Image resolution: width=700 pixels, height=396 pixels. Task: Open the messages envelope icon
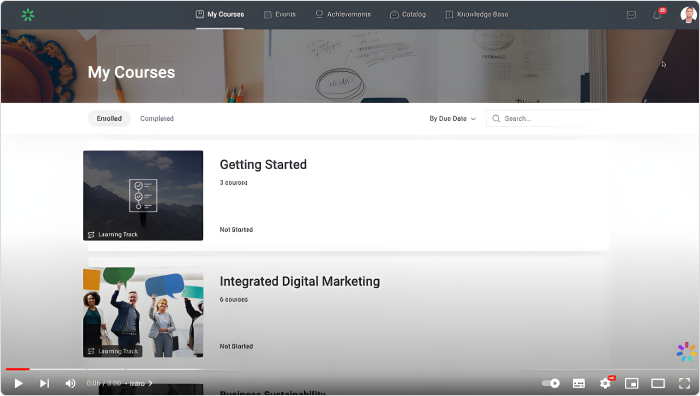631,15
